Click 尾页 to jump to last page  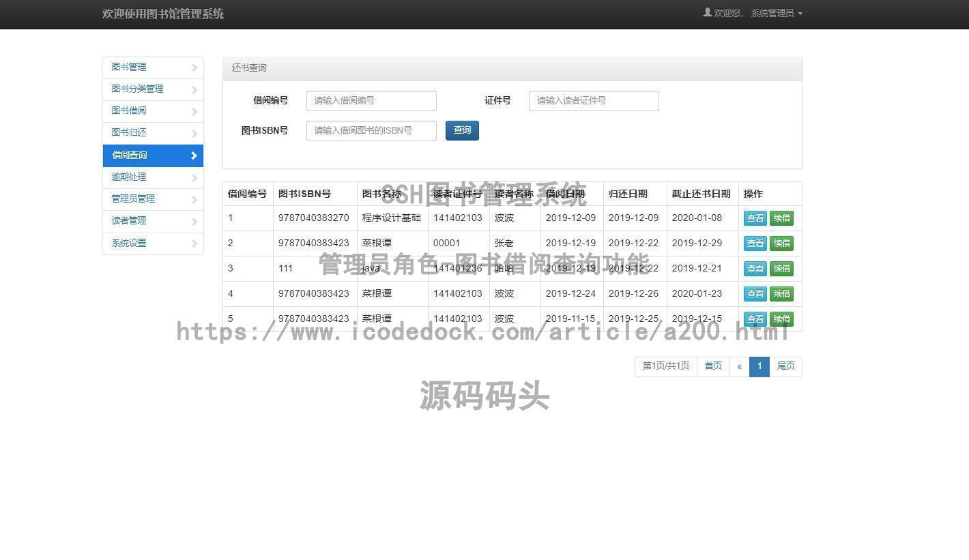coord(785,366)
